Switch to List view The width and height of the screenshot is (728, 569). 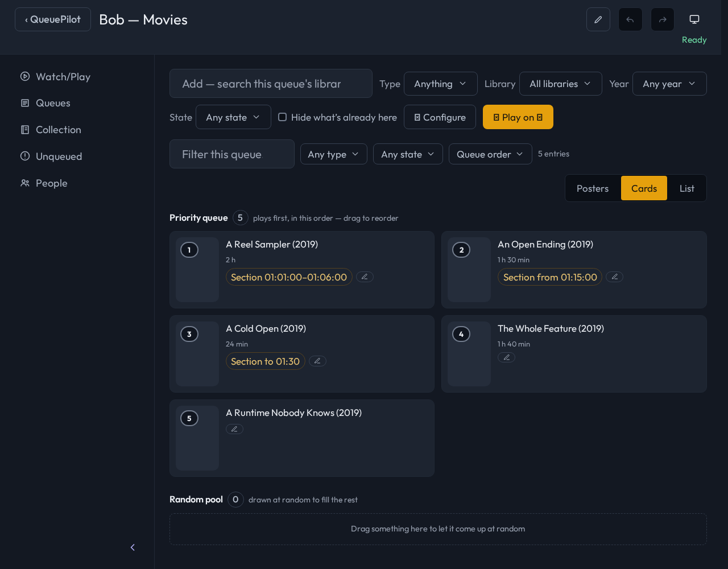(687, 188)
